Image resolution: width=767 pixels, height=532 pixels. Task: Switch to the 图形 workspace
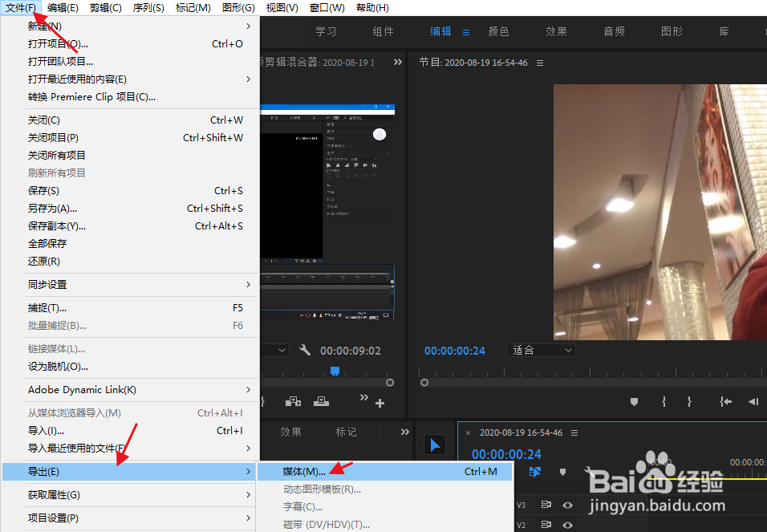click(672, 32)
